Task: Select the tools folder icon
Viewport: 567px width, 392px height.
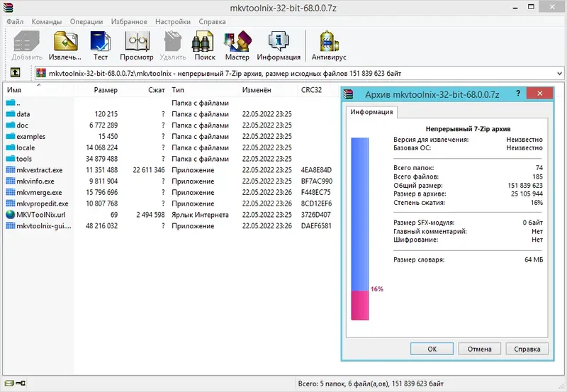Action: tap(11, 159)
